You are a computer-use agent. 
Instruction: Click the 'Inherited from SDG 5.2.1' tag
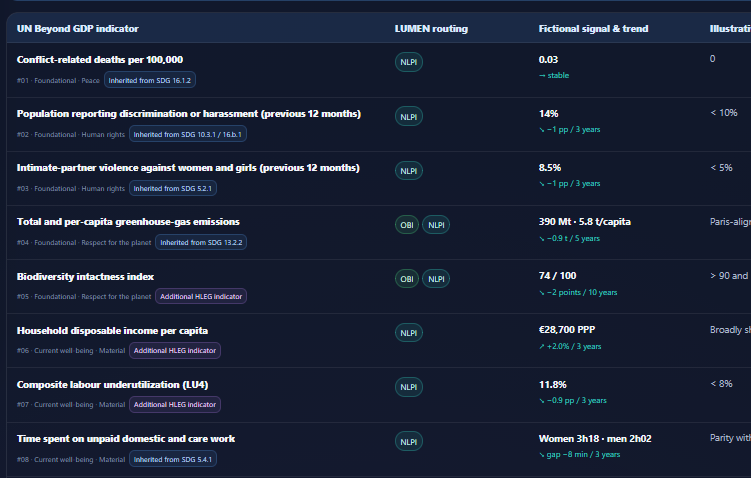(172, 188)
